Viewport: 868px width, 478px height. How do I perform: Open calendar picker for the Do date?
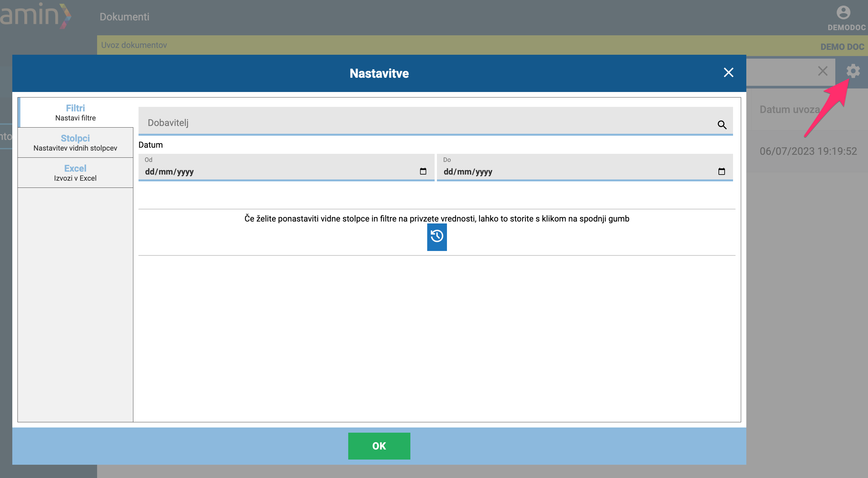pos(721,171)
